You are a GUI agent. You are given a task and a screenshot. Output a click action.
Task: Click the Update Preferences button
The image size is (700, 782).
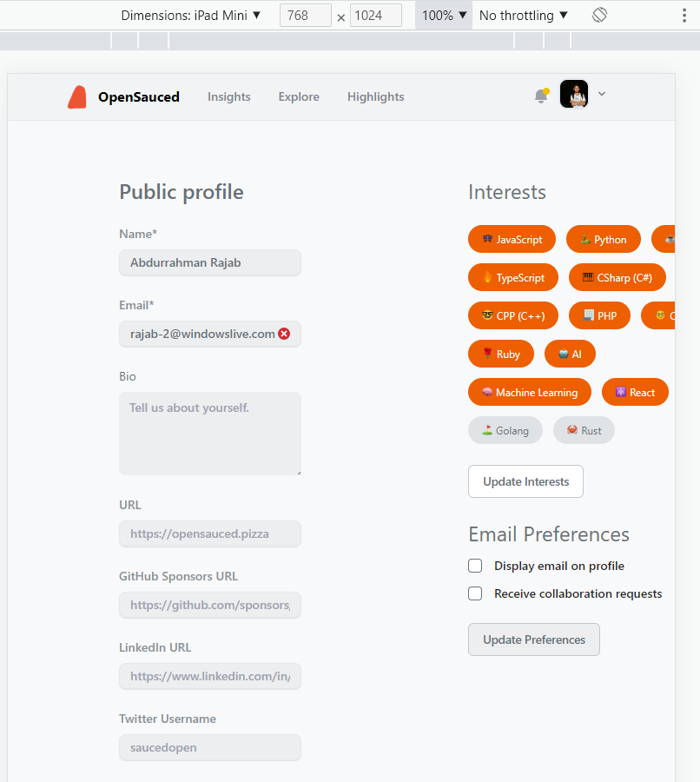533,639
